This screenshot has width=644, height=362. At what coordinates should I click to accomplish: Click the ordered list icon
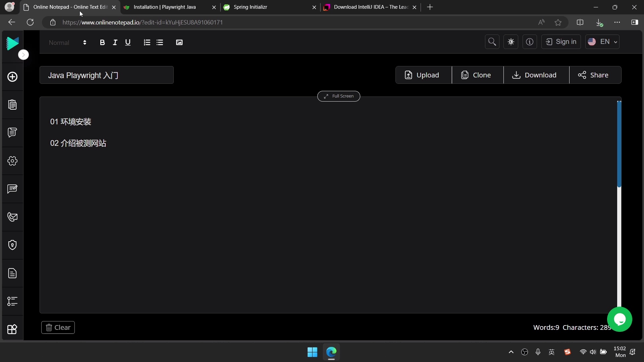coord(147,42)
